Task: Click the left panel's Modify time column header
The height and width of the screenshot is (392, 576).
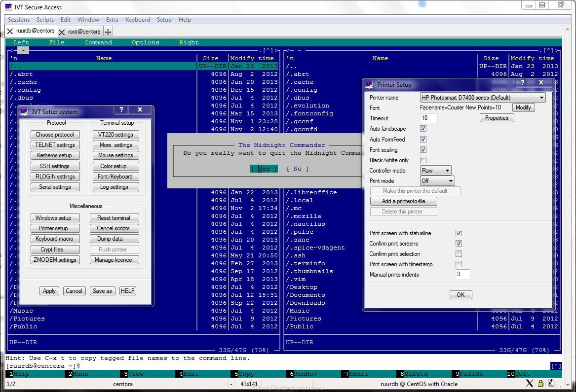Action: point(252,58)
